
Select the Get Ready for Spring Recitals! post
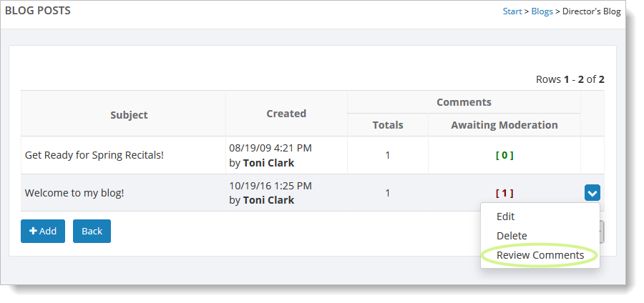(x=94, y=155)
